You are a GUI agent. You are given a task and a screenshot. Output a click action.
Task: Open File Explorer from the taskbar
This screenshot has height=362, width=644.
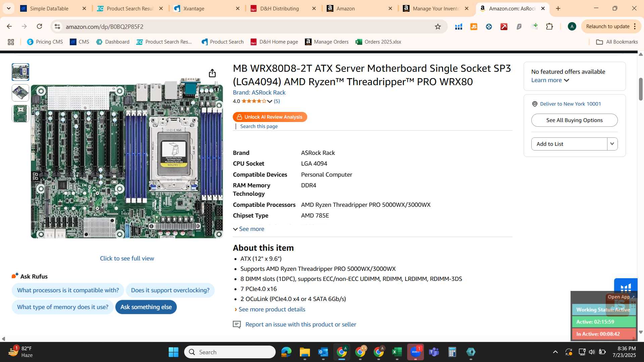305,352
